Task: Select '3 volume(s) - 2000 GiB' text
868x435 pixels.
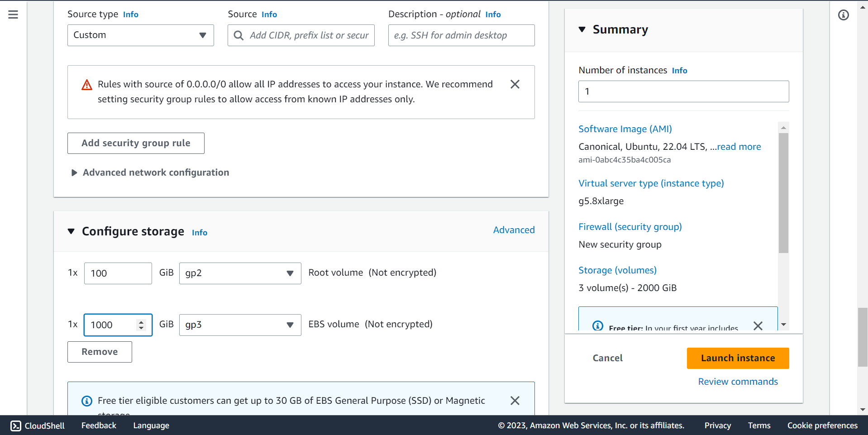Action: 627,288
